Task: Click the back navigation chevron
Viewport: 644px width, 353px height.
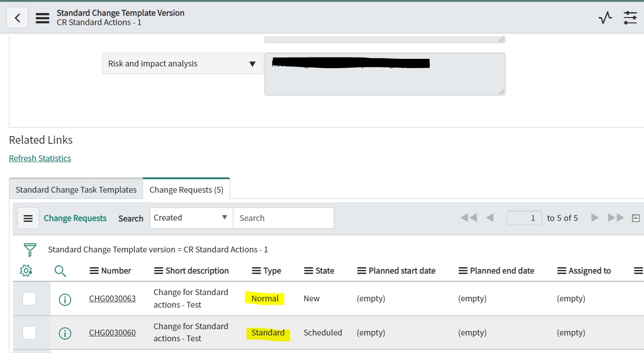Action: 17,17
